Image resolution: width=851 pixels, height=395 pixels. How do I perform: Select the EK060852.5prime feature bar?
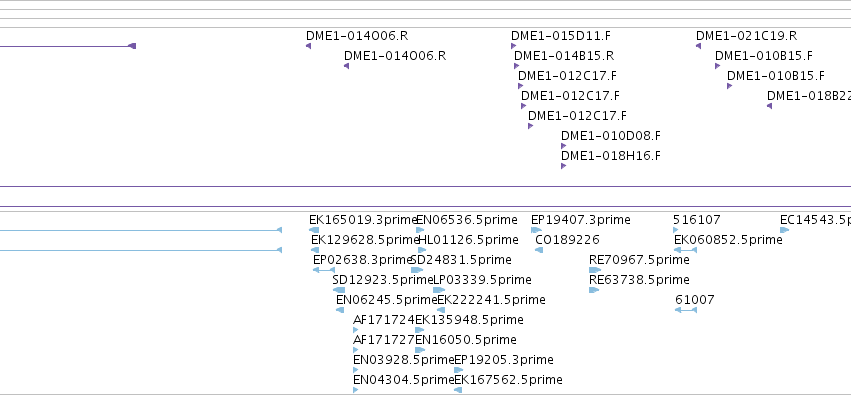coord(685,250)
